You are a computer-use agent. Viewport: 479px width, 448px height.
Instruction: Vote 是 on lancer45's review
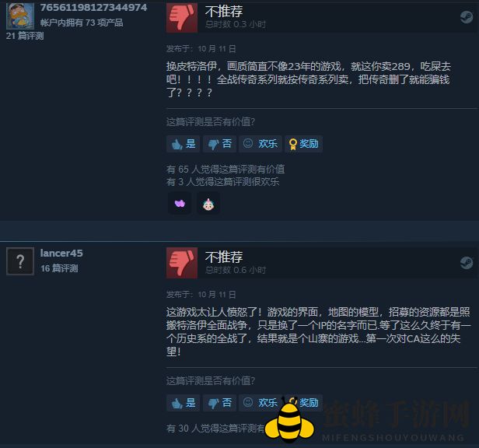tap(183, 403)
